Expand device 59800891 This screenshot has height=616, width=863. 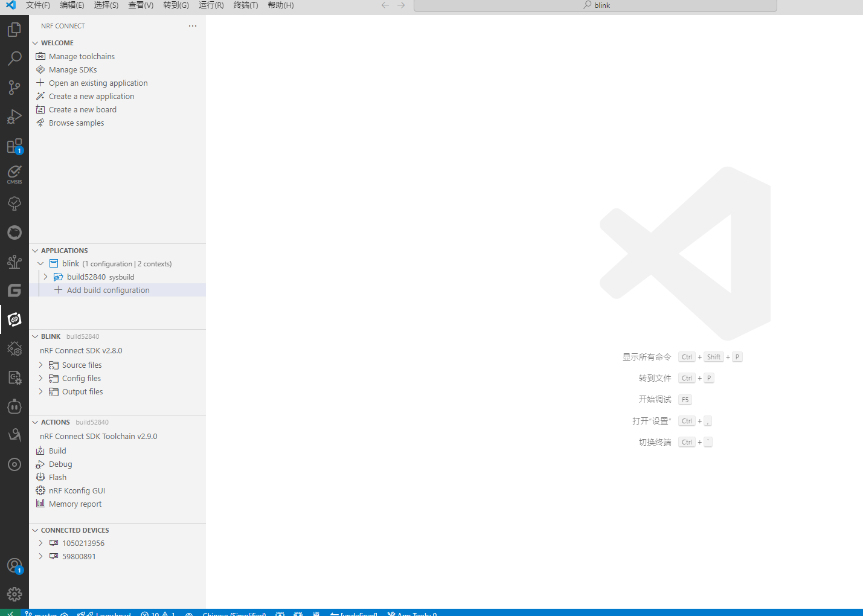[40, 557]
